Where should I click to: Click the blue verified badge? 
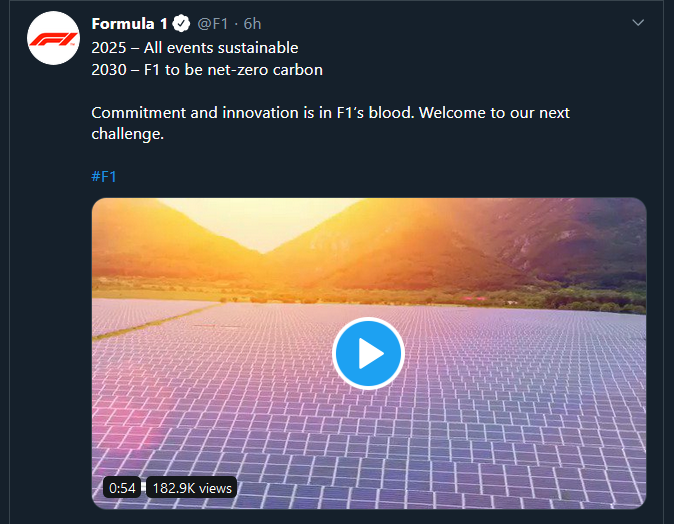181,24
